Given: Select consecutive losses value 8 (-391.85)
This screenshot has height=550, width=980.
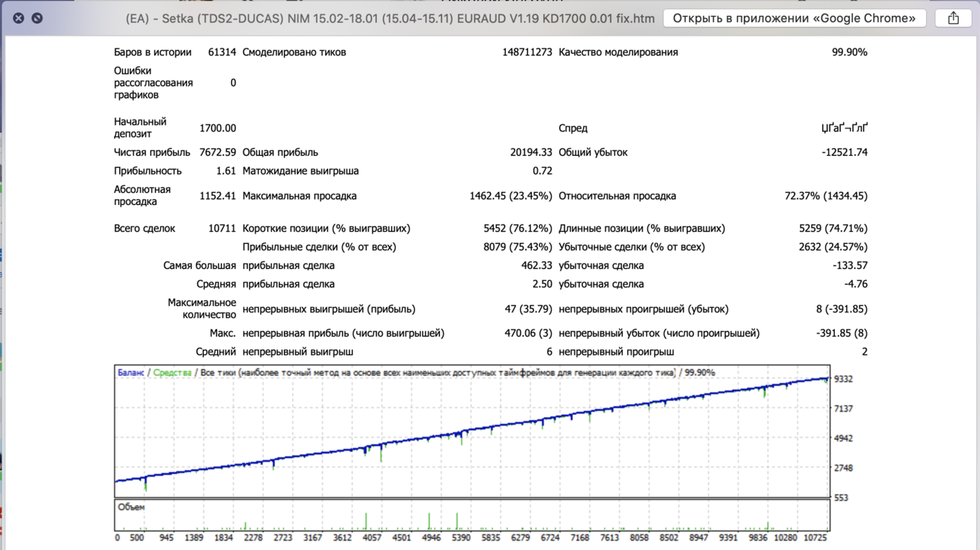Looking at the screenshot, I should [x=842, y=309].
